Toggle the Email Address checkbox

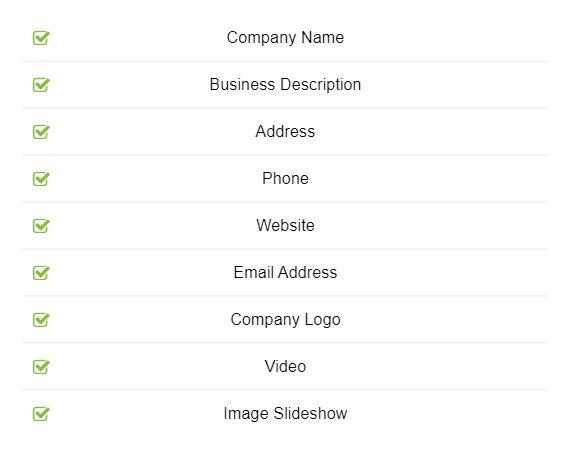pyautogui.click(x=41, y=272)
